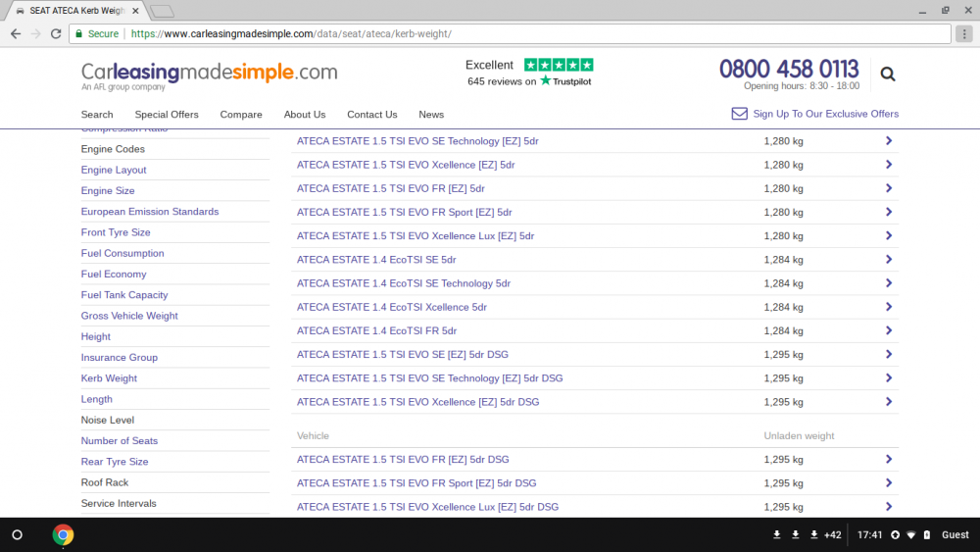Screen dimensions: 980x552
Task: Expand arrow for 1.4 EcoTSI FR 5dr
Action: pyautogui.click(x=888, y=330)
